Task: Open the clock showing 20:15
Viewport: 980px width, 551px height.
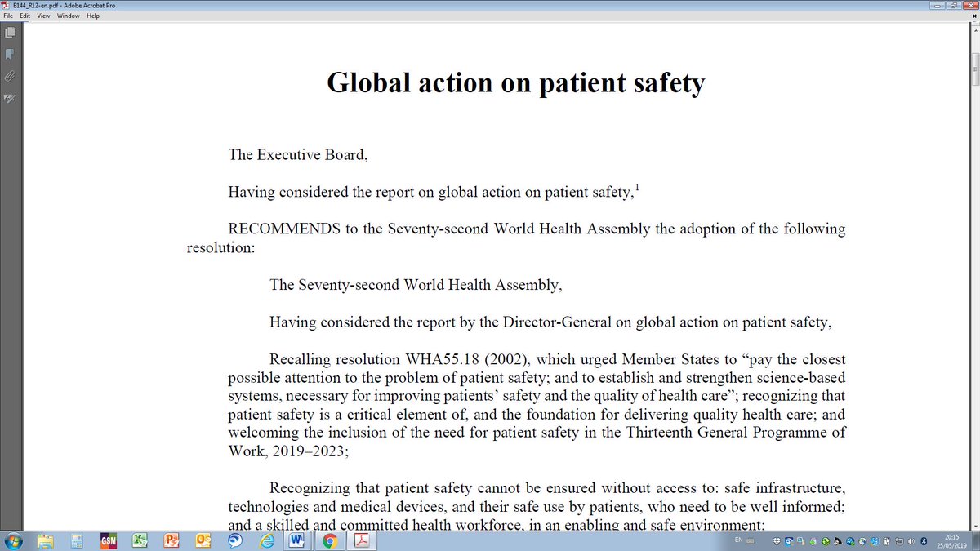Action: [x=951, y=541]
